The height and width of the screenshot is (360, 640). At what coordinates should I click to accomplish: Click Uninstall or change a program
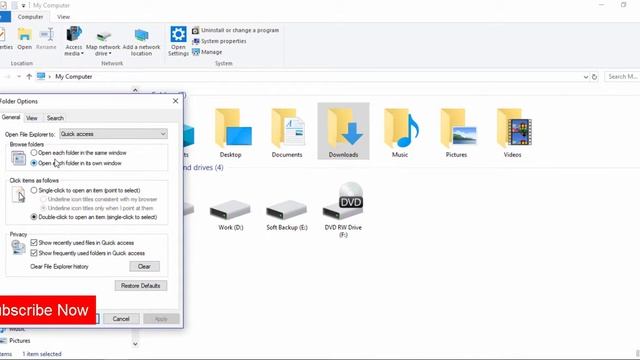pyautogui.click(x=236, y=30)
